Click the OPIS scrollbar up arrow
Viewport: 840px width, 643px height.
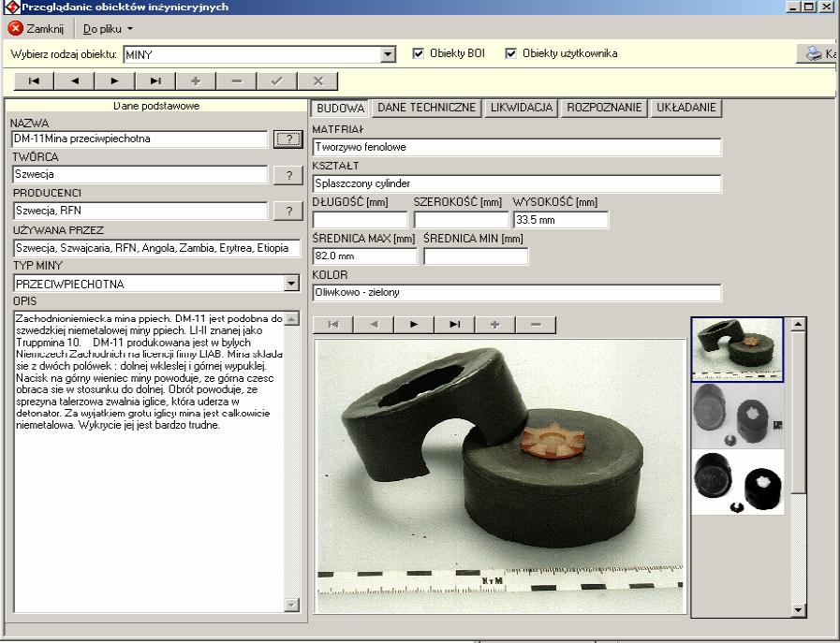tap(292, 319)
